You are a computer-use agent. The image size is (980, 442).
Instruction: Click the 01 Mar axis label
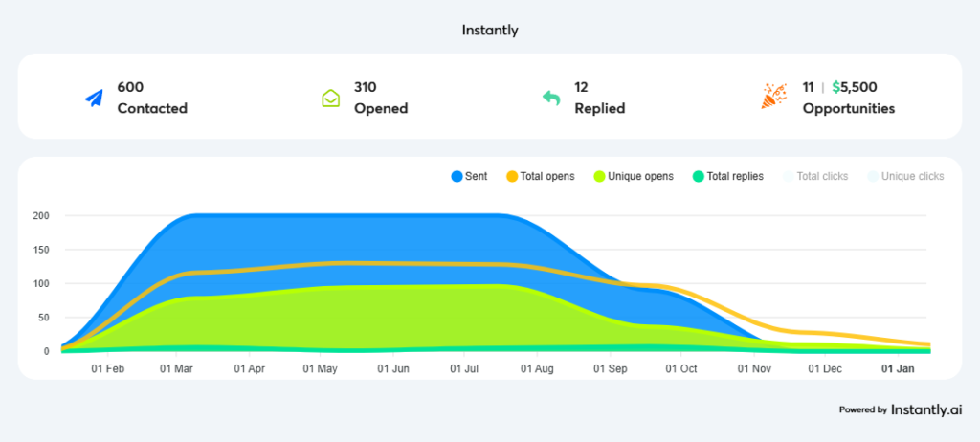[x=176, y=369]
